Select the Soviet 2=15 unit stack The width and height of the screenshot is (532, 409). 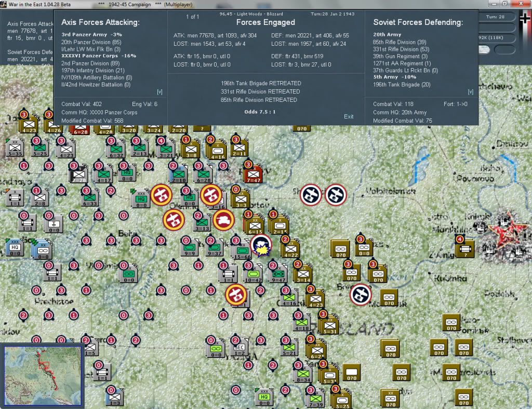280,226
